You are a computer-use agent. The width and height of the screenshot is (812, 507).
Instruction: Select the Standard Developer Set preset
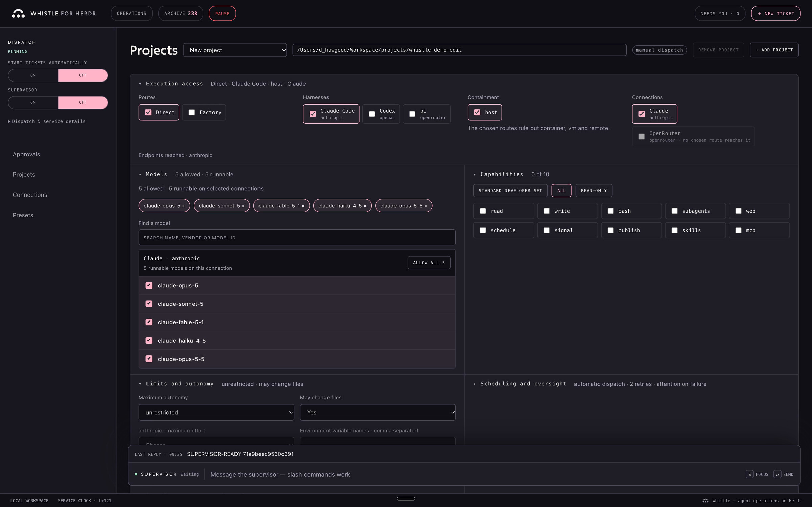coord(510,191)
